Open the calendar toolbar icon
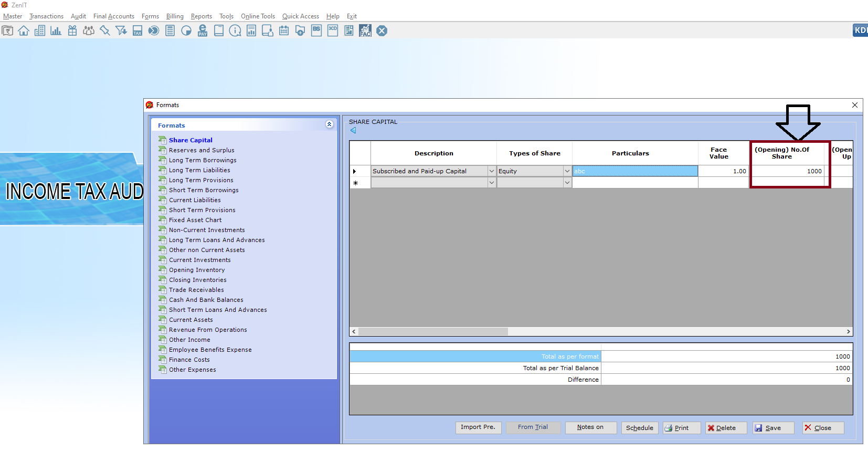Screen dimensions: 868x451 (284, 31)
